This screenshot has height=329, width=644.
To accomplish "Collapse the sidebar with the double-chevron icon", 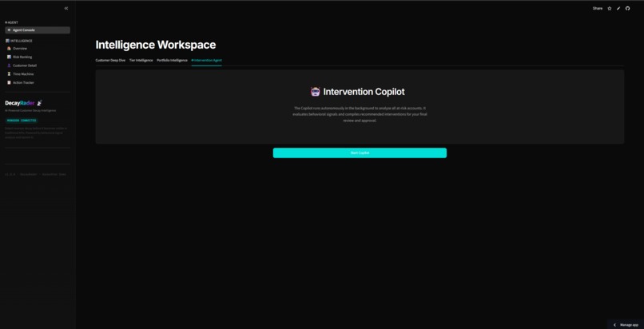I will tap(66, 8).
